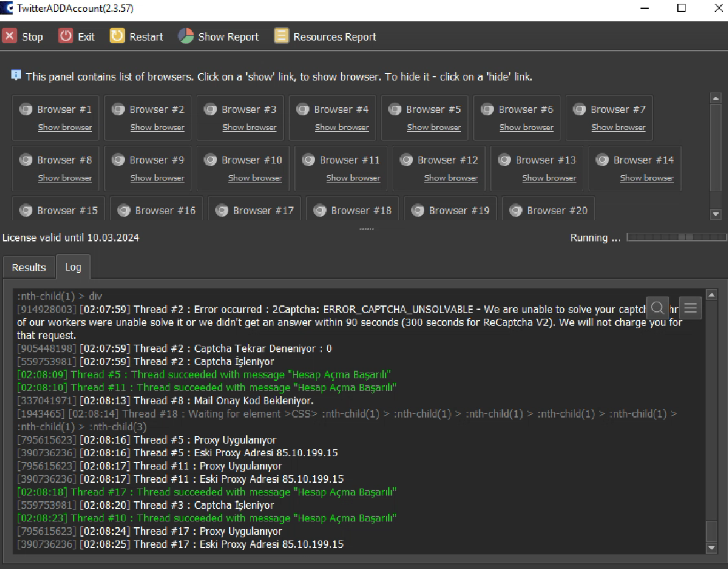Click the search magnifier icon in log

658,308
